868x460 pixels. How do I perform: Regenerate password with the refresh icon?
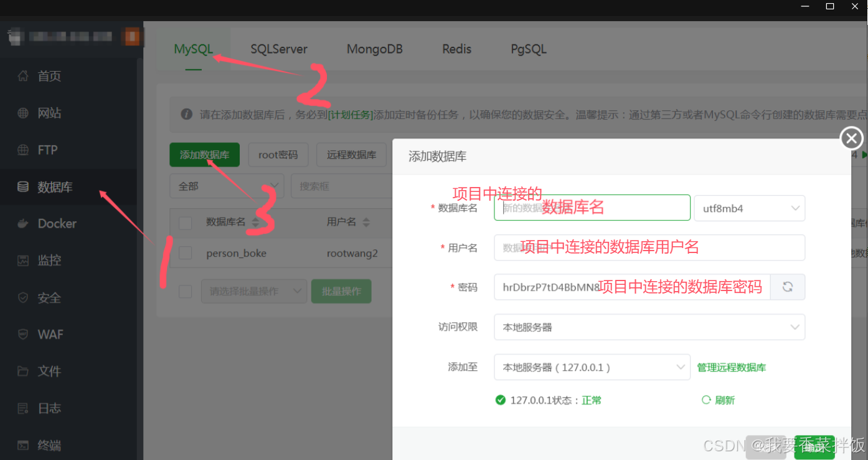788,287
